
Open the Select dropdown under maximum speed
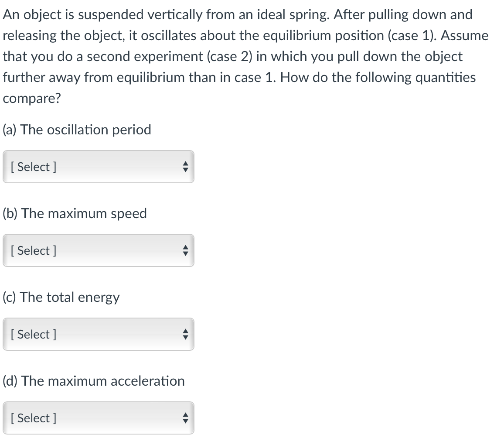[98, 250]
